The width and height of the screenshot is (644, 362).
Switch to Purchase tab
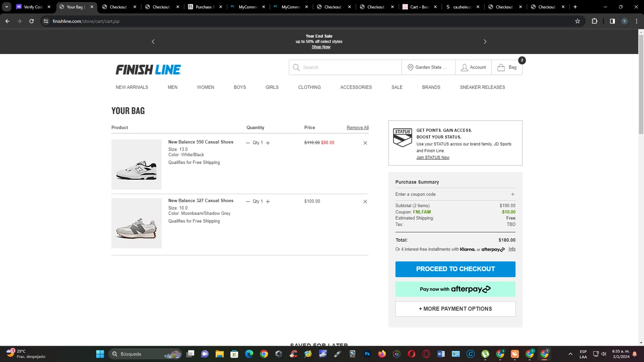204,7
